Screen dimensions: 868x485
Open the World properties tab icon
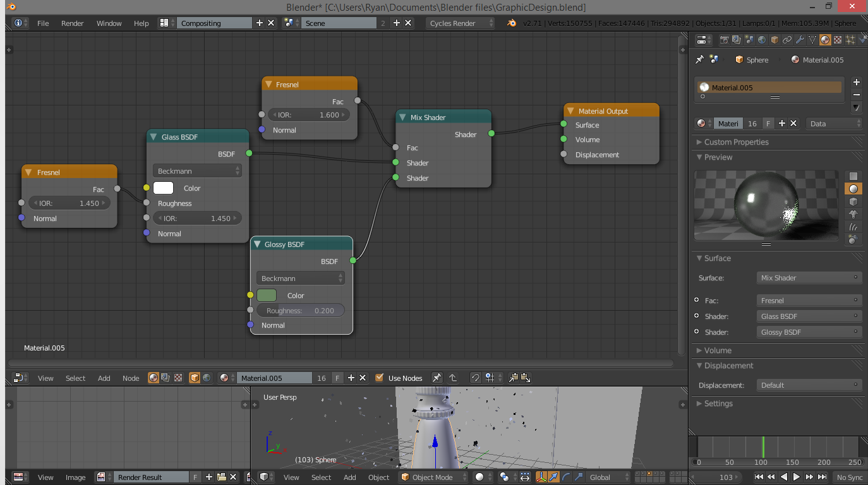click(762, 40)
